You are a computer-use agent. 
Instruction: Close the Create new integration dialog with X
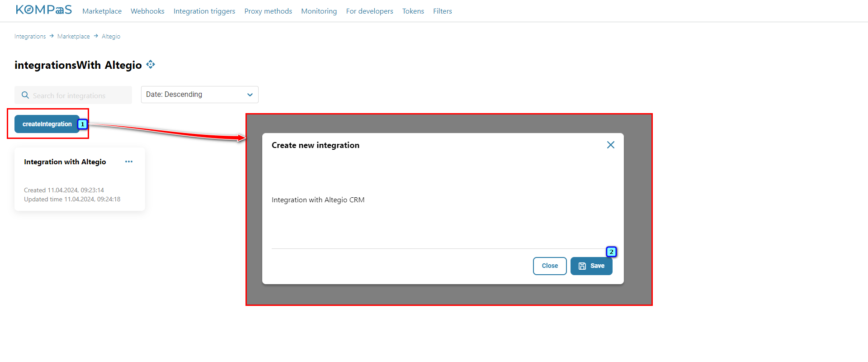(611, 145)
